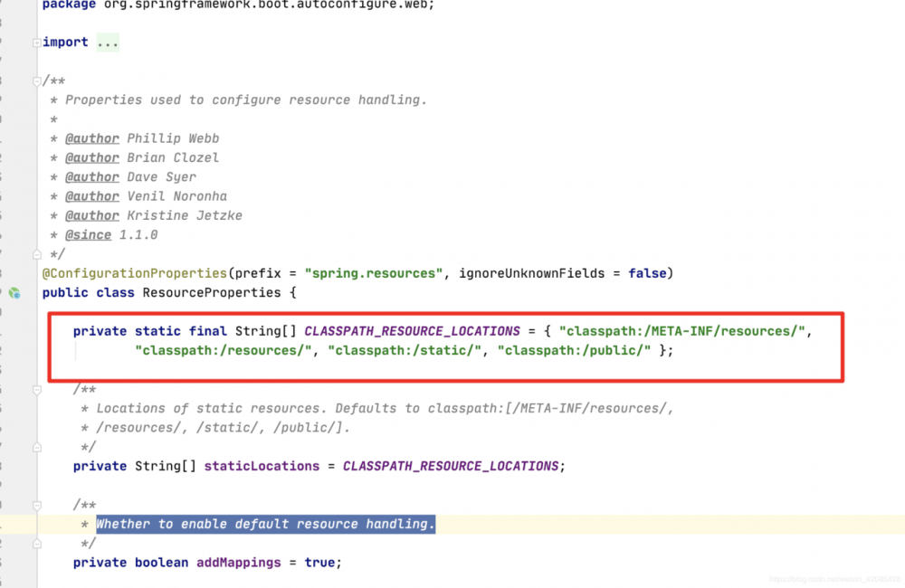Click the Spring gutter icon beside ResourceProperties class

(x=13, y=293)
